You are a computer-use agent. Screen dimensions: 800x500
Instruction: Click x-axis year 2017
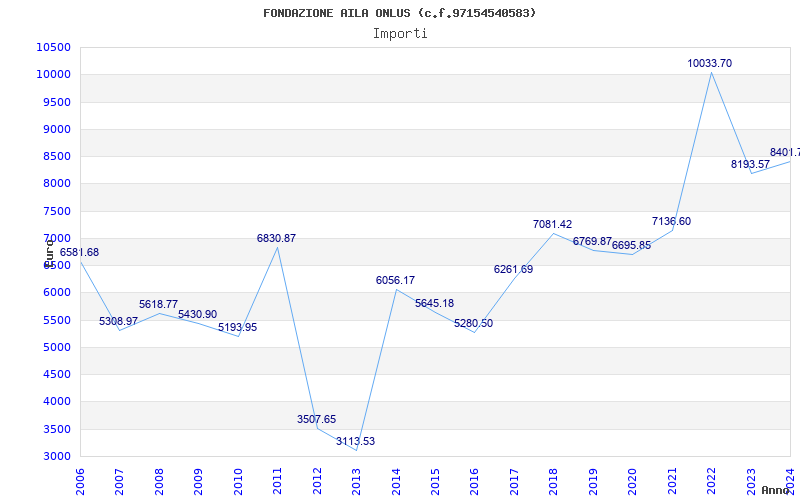(514, 482)
